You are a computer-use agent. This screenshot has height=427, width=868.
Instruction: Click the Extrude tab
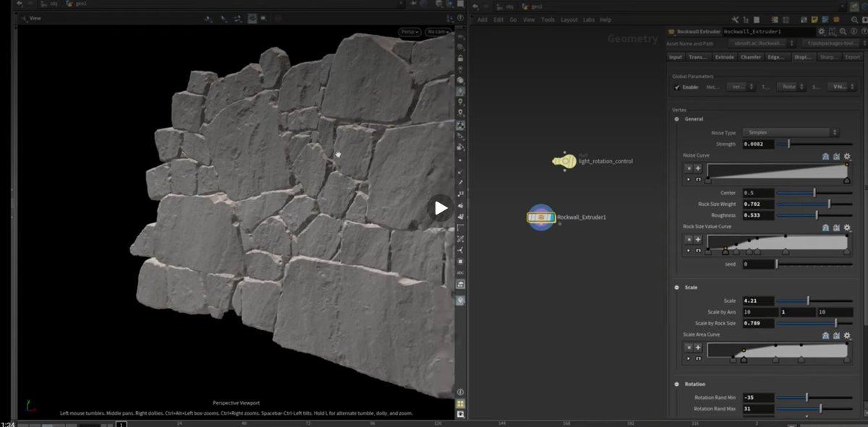point(723,57)
